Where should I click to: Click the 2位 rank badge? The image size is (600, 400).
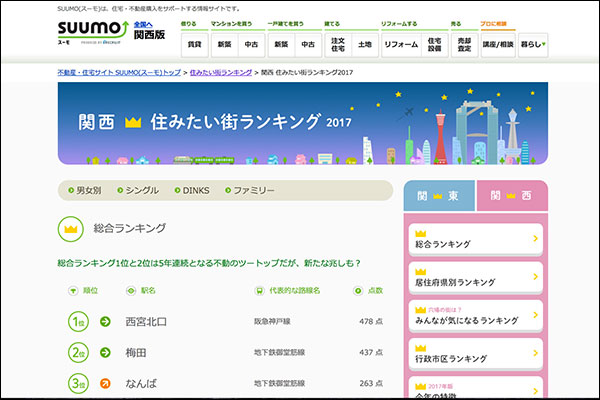78,352
